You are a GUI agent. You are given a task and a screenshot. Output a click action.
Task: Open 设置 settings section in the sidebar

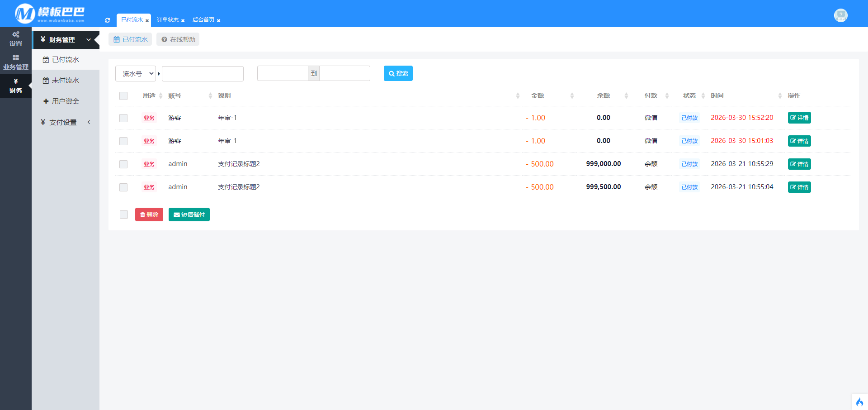click(15, 39)
